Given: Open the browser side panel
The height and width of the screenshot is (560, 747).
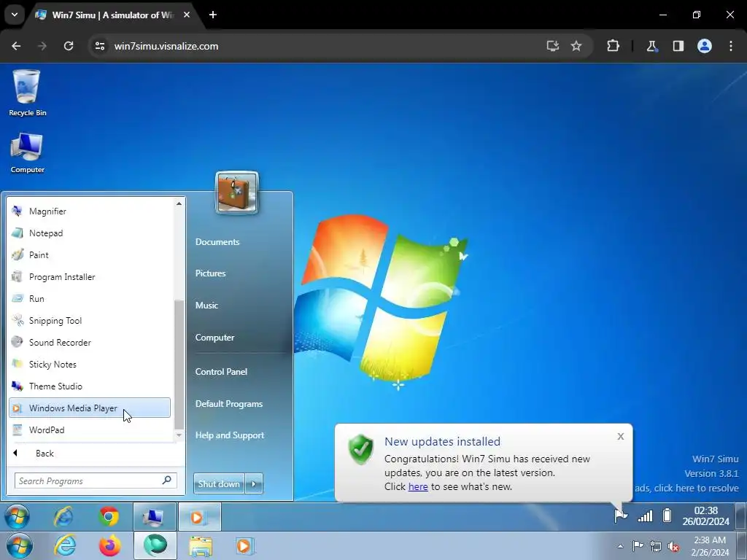Looking at the screenshot, I should [678, 46].
